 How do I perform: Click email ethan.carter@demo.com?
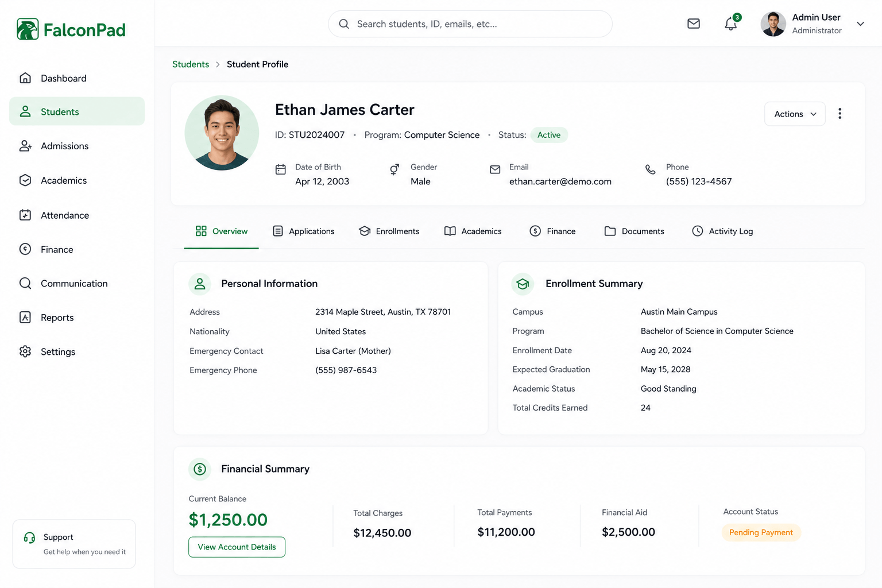[x=560, y=181]
